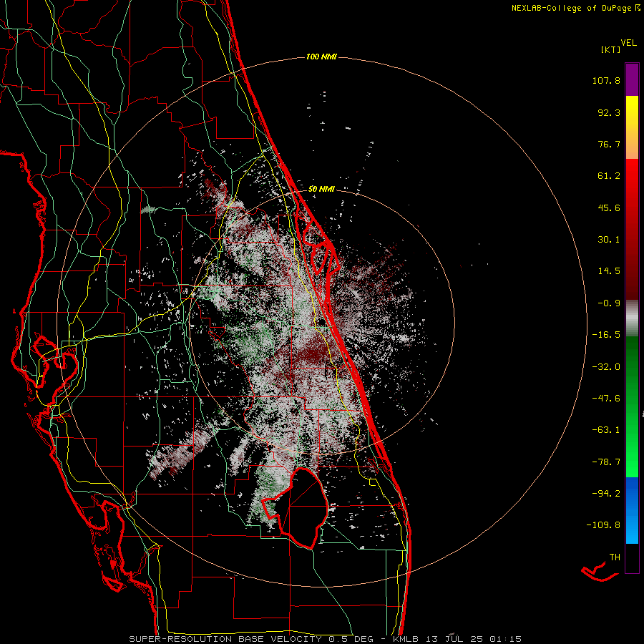Image resolution: width=644 pixels, height=644 pixels.
Task: Click the KMLB station identifier
Action: pos(404,639)
